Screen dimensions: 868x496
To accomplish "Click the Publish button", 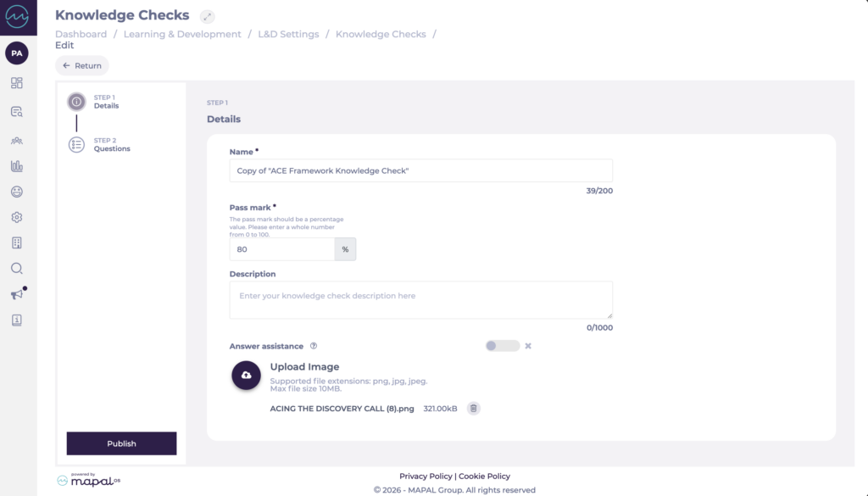I will tap(121, 443).
